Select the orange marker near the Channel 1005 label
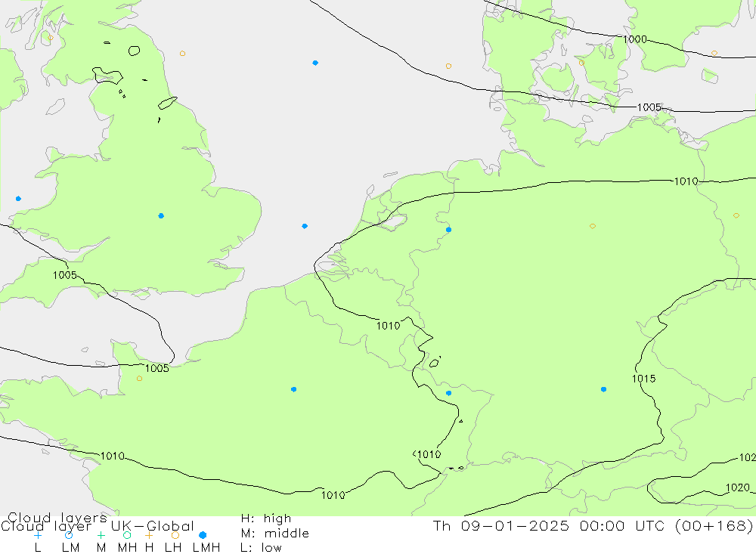The width and height of the screenshot is (756, 554). point(139,379)
